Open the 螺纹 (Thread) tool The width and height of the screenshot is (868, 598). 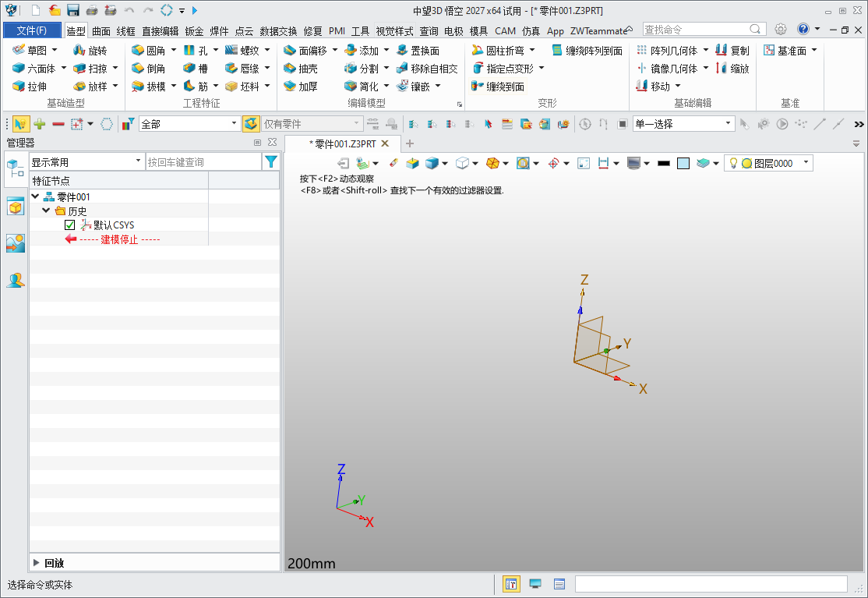tap(242, 51)
